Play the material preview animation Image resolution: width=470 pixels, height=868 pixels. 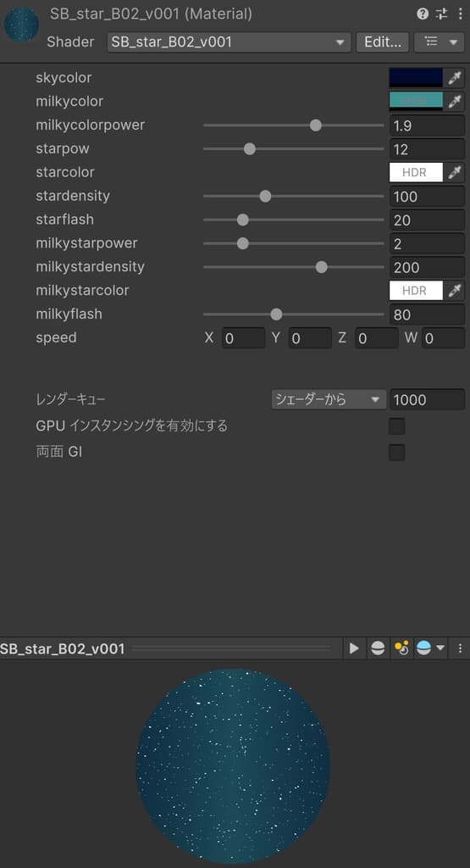354,648
